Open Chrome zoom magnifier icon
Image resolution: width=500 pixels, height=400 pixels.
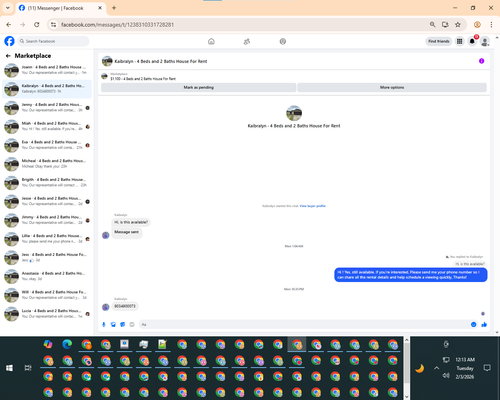[x=432, y=25]
